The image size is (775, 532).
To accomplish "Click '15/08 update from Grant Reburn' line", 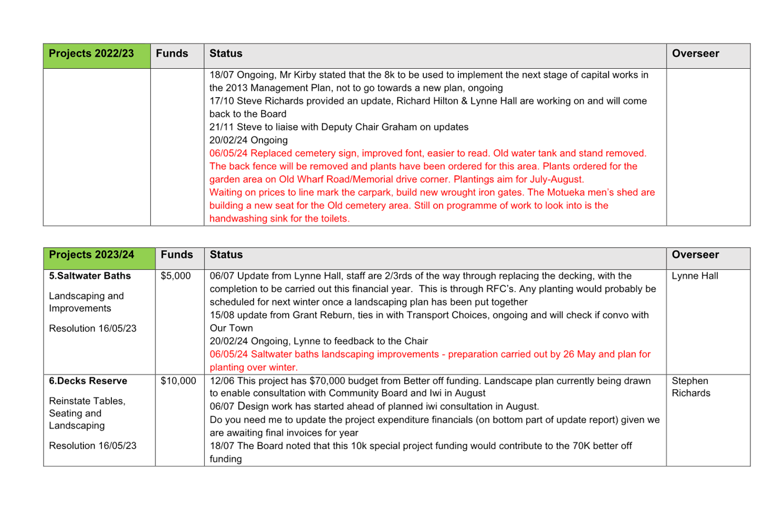I will pos(429,315).
